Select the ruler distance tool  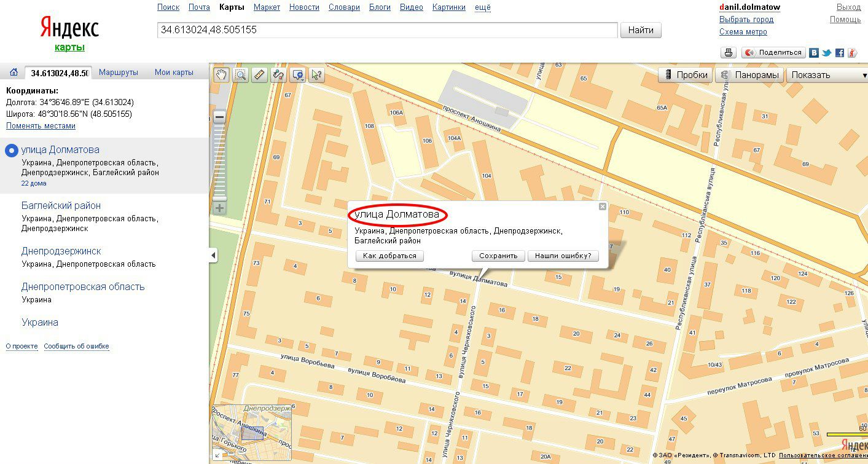click(259, 75)
